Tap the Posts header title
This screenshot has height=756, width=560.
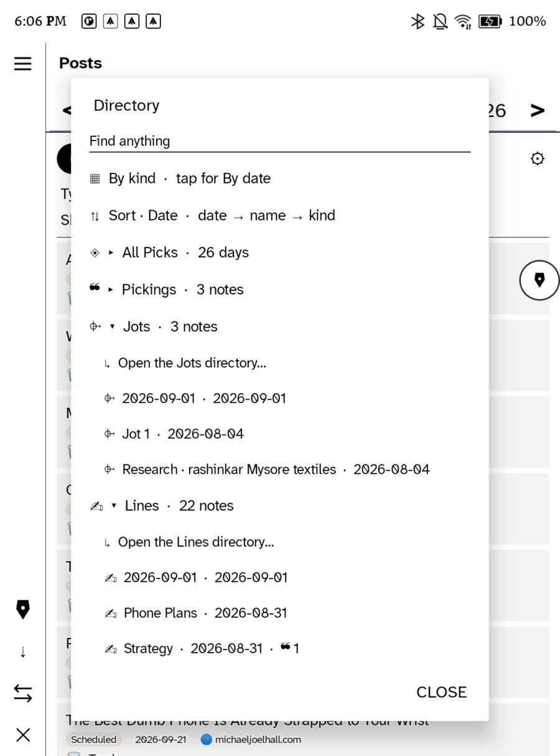[x=80, y=63]
